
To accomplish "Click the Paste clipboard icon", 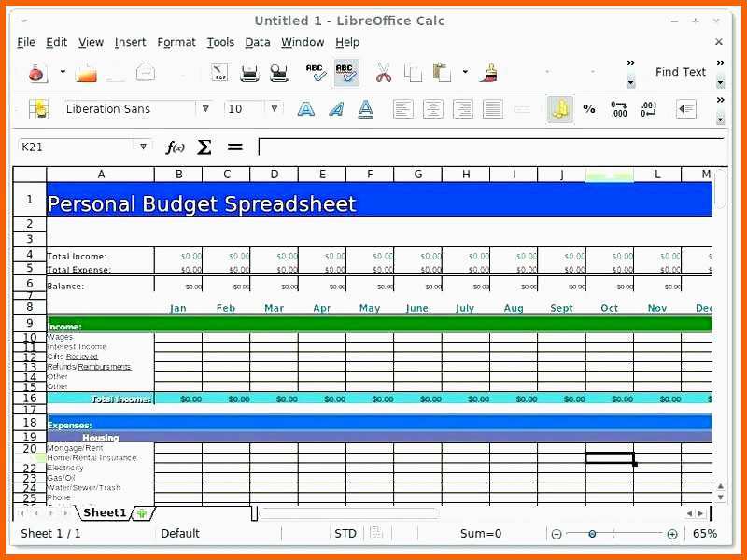I will [442, 73].
